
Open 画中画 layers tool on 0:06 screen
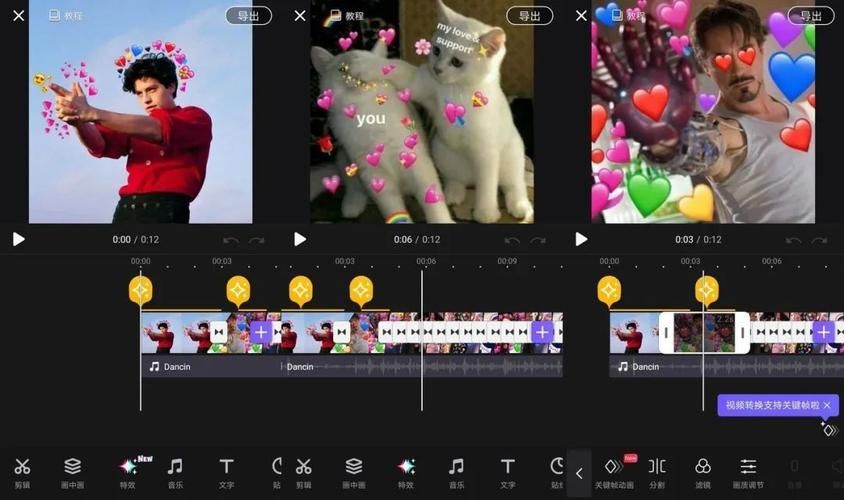354,472
